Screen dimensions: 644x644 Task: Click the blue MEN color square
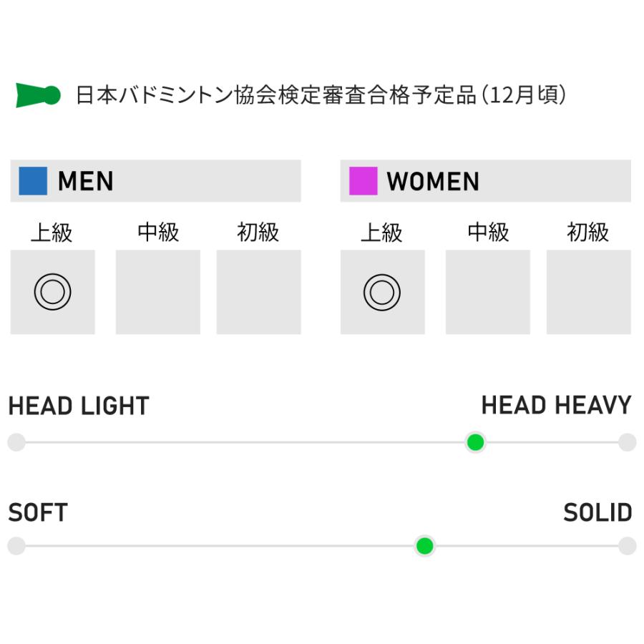(x=33, y=181)
